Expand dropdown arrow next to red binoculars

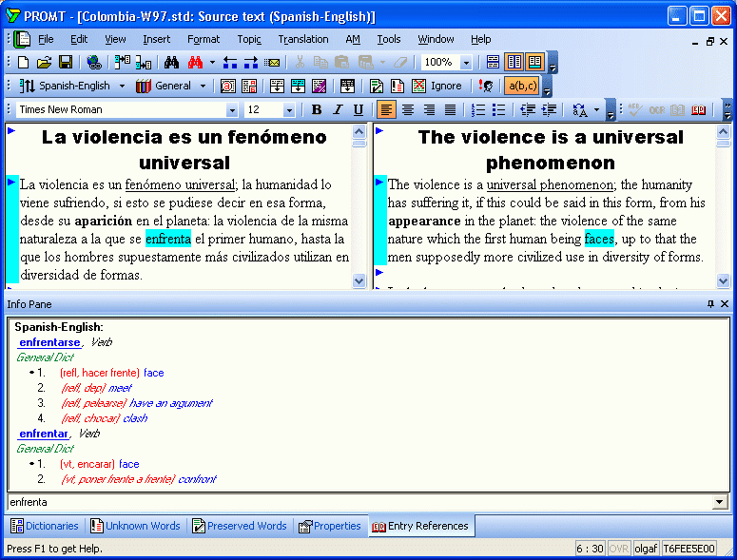[212, 62]
